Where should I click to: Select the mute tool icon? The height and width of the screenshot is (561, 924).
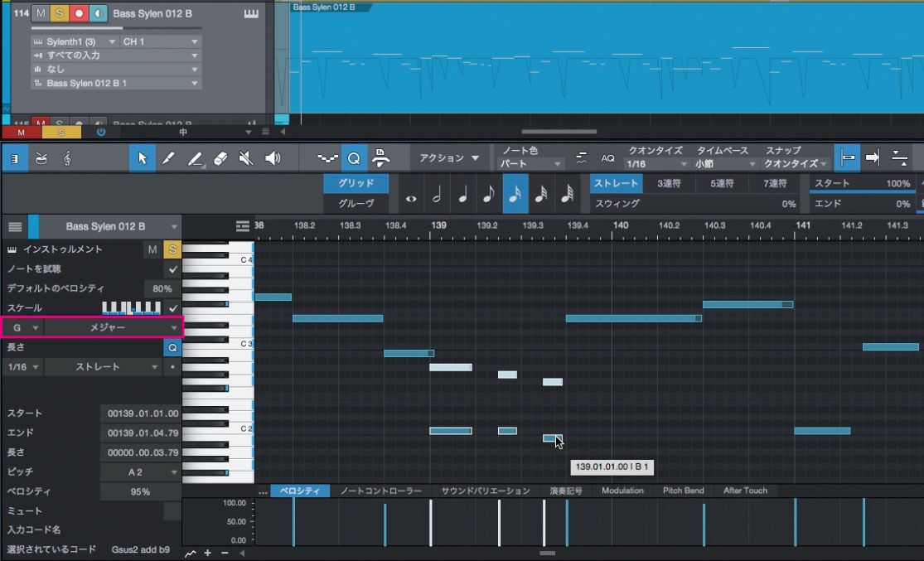click(246, 158)
